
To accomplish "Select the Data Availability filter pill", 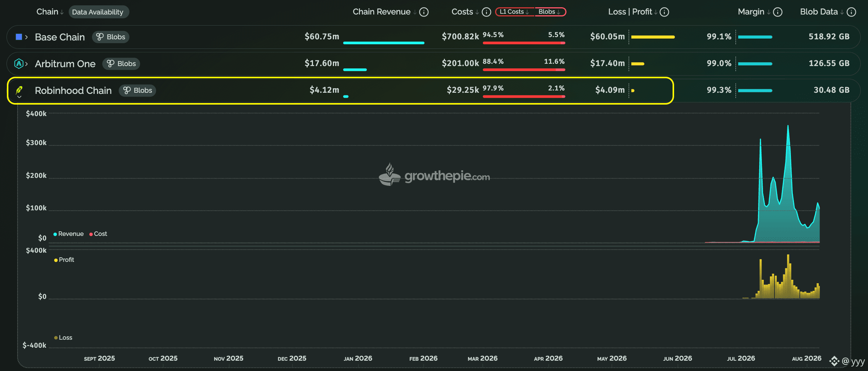I will tap(98, 12).
